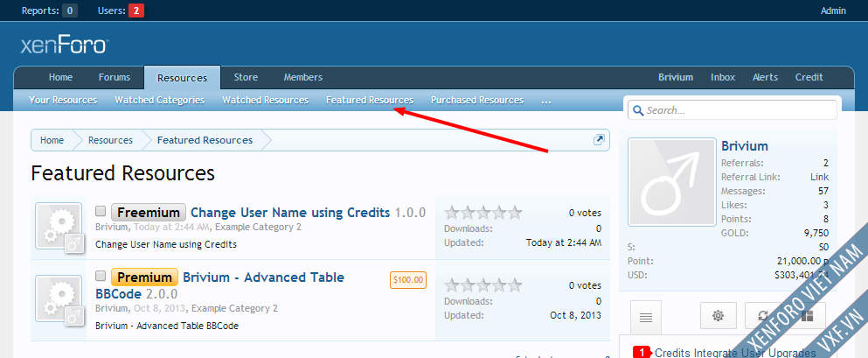
Task: Click the xenForo logo
Action: [65, 46]
